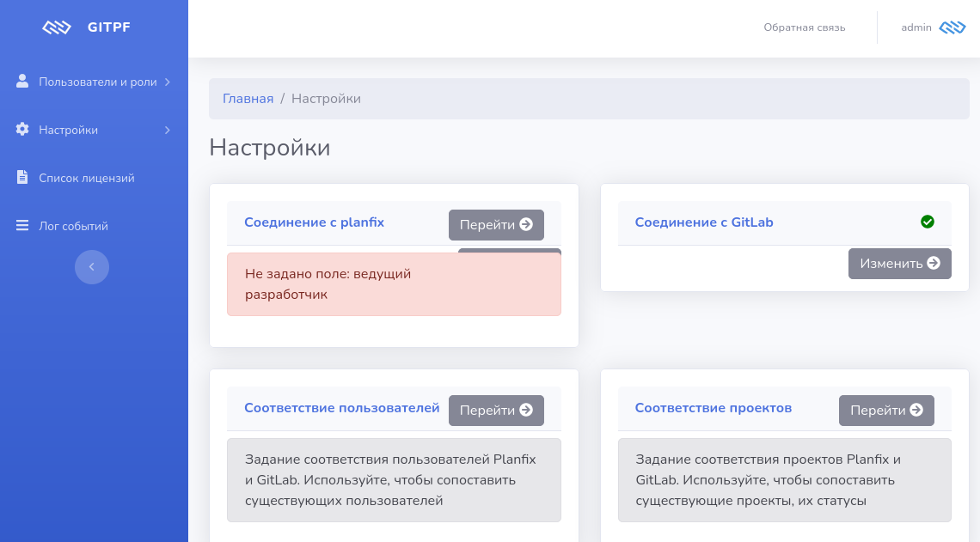Open the Соединение с planfix link

[315, 222]
